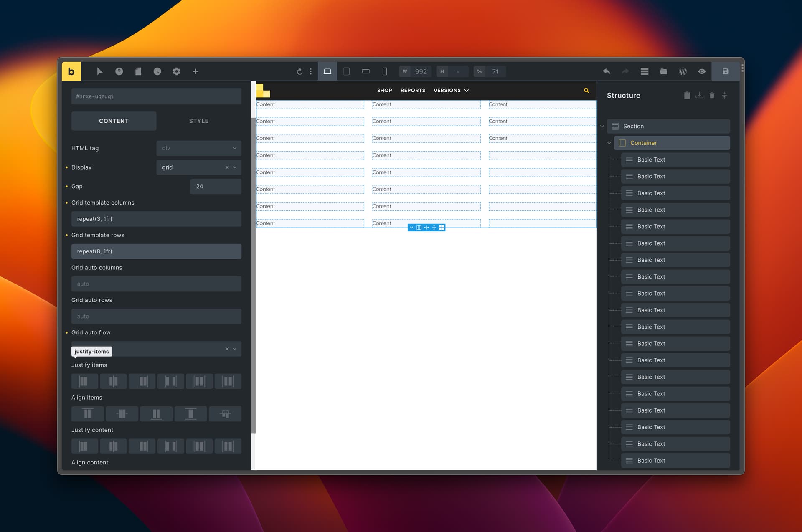Viewport: 802px width, 532px height.
Task: Click the Bricks logo icon
Action: (71, 71)
